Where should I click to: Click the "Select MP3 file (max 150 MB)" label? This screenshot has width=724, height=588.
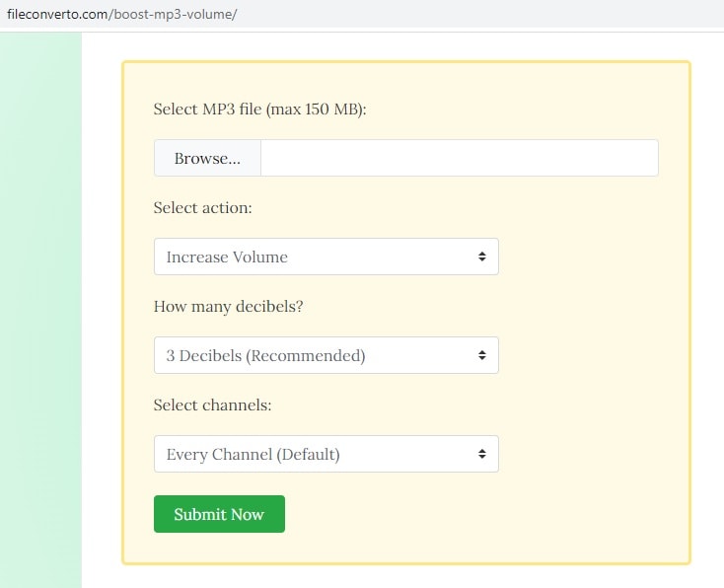click(x=259, y=109)
